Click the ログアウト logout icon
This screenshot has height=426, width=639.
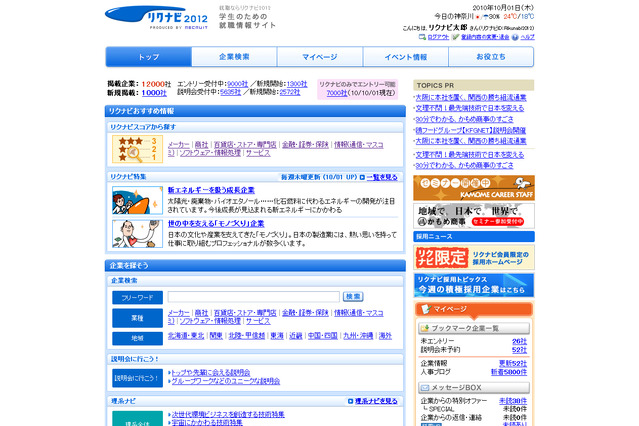(x=422, y=37)
